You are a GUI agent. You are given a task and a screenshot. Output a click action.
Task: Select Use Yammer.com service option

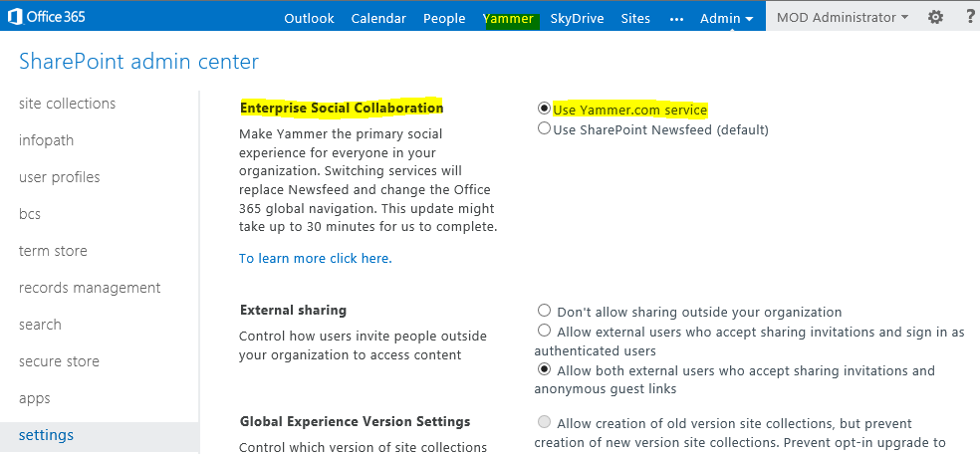click(x=544, y=109)
